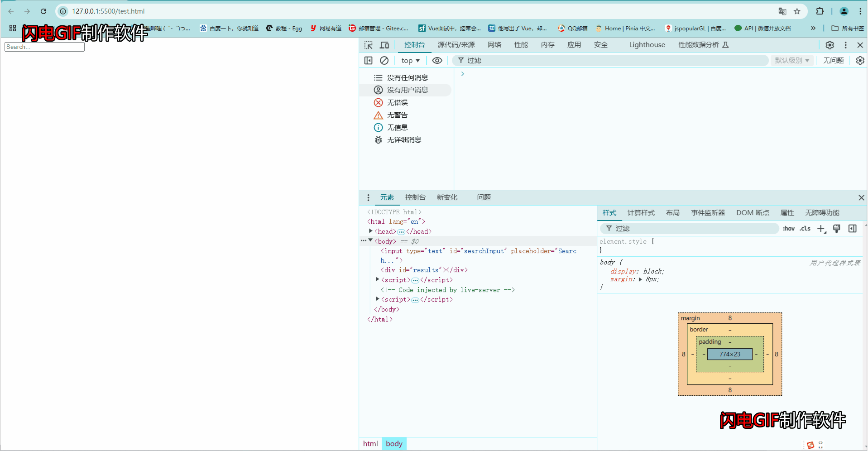Open the 教程 - Egg bookmark
Viewport: 868px width, 451px height.
tap(284, 28)
